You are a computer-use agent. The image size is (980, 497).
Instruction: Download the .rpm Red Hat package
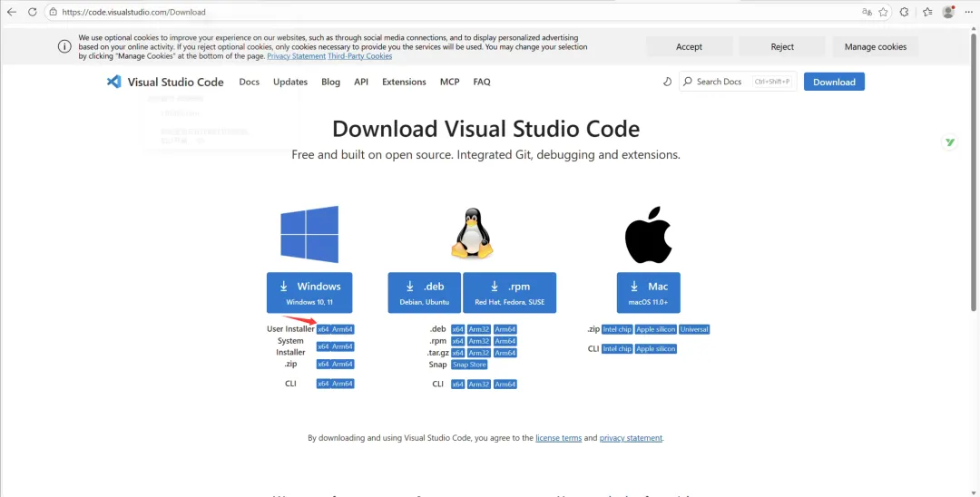[x=509, y=292]
